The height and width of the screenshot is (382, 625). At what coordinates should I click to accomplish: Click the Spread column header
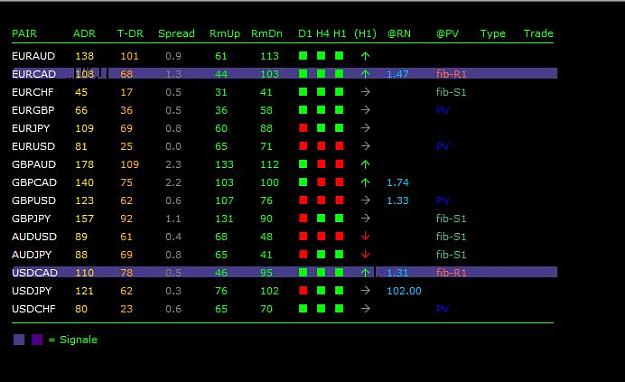(176, 34)
